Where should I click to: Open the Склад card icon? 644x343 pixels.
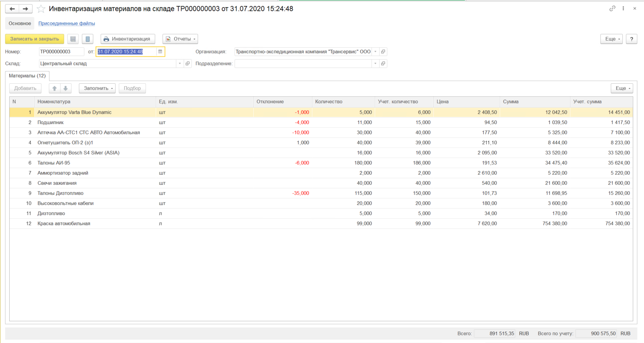(x=188, y=64)
